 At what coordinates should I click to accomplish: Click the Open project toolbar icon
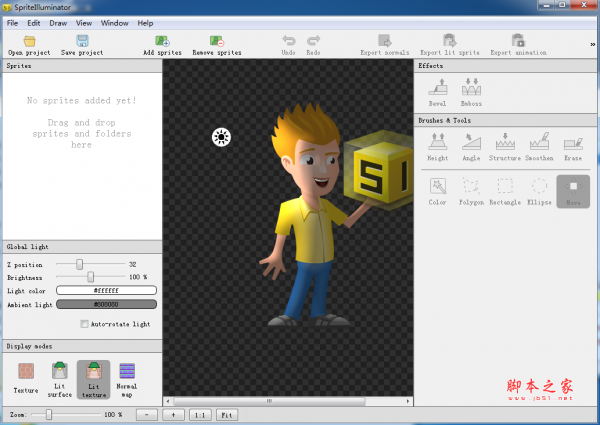click(x=29, y=42)
